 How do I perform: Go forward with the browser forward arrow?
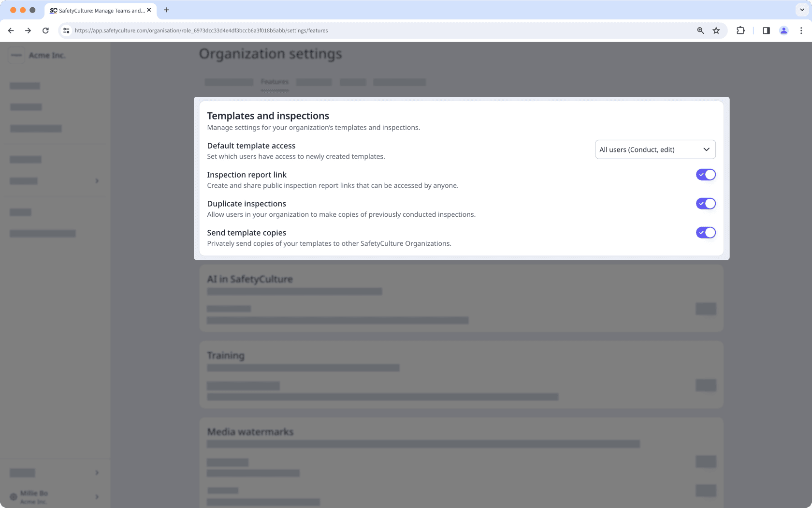28,30
